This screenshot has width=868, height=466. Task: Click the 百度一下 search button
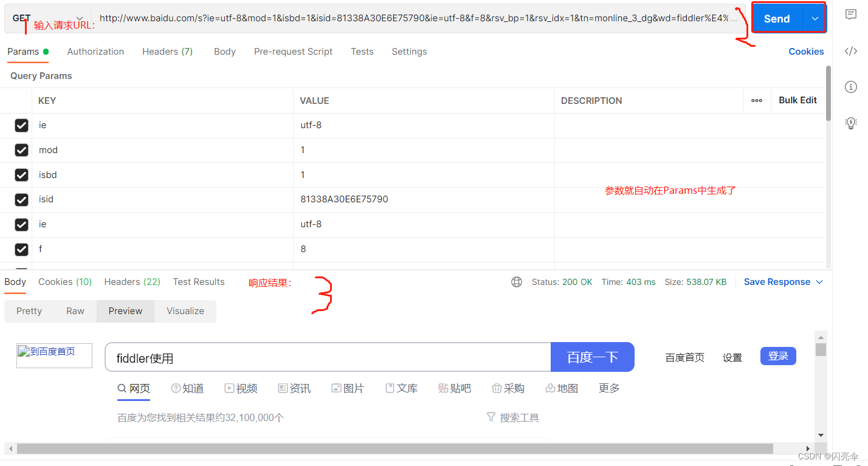[x=593, y=357]
